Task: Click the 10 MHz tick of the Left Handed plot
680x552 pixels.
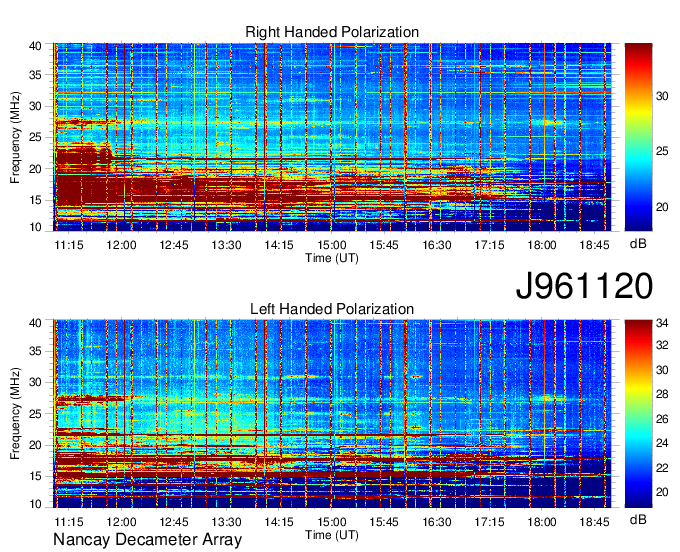Action: click(36, 504)
